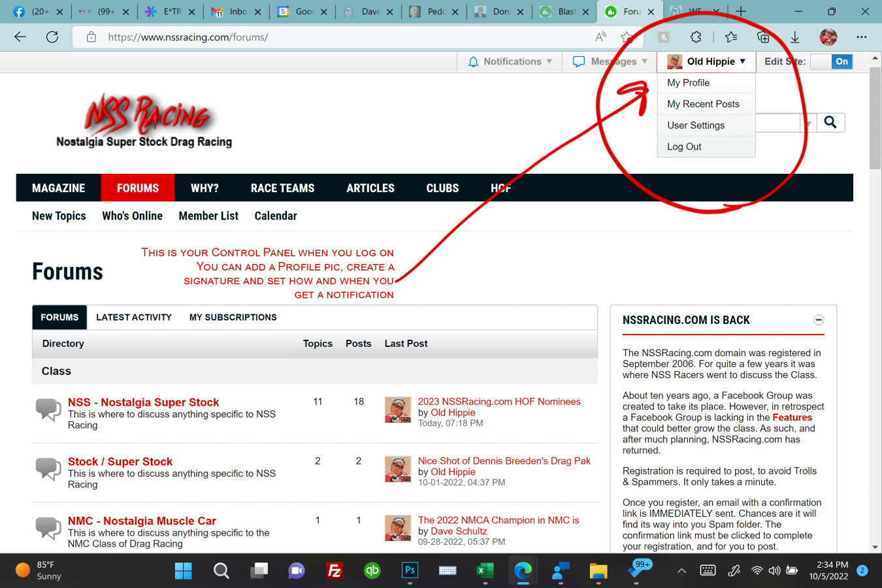The width and height of the screenshot is (882, 588).
Task: Open the Windows notification count badge
Action: 862,570
